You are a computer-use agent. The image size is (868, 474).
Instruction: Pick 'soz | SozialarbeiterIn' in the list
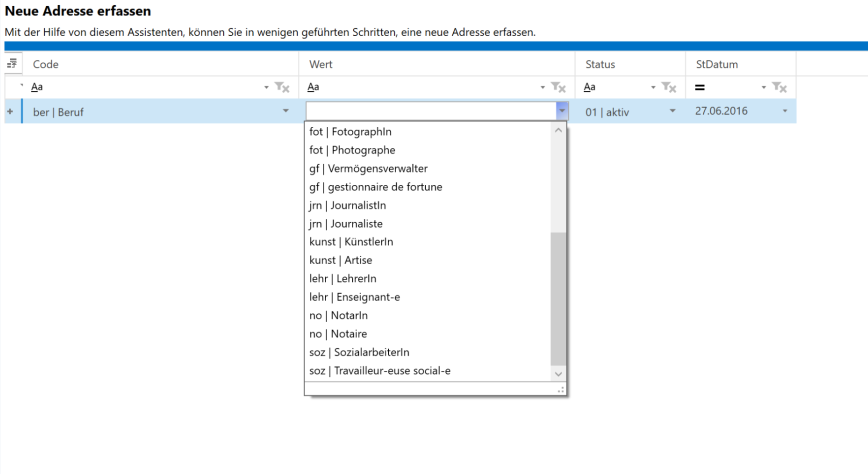[359, 352]
